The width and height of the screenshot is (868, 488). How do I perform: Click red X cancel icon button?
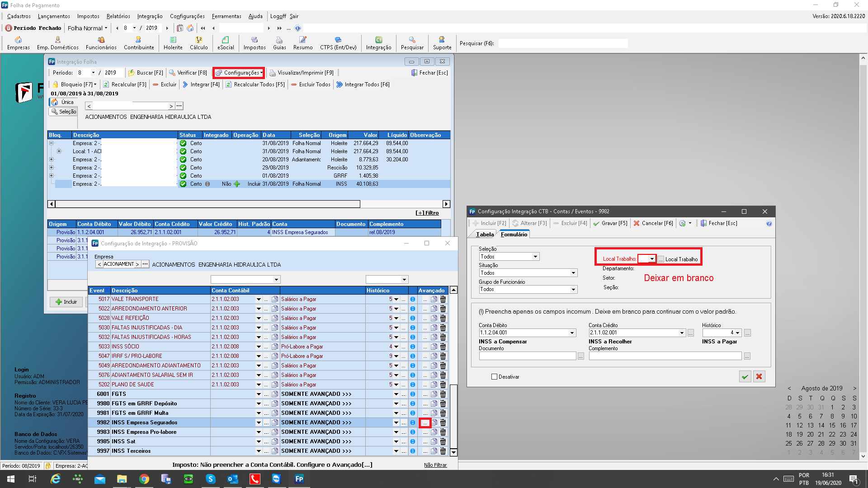[x=759, y=376]
